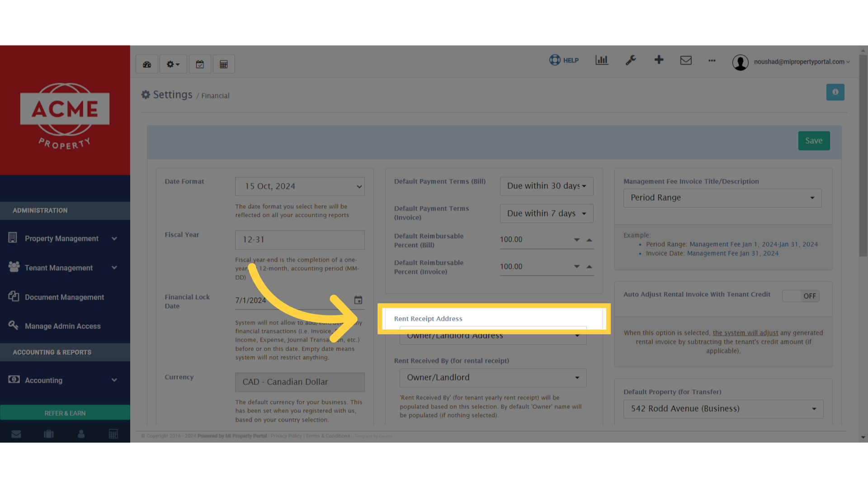The height and width of the screenshot is (488, 868).
Task: Open the Default Payment Terms Bill dropdown
Action: click(546, 186)
